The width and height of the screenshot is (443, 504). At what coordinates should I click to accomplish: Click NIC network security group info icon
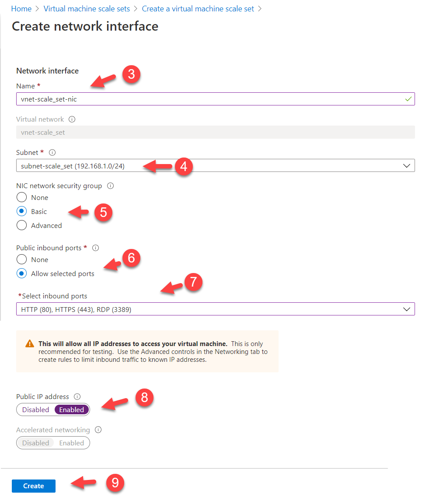[x=110, y=186]
